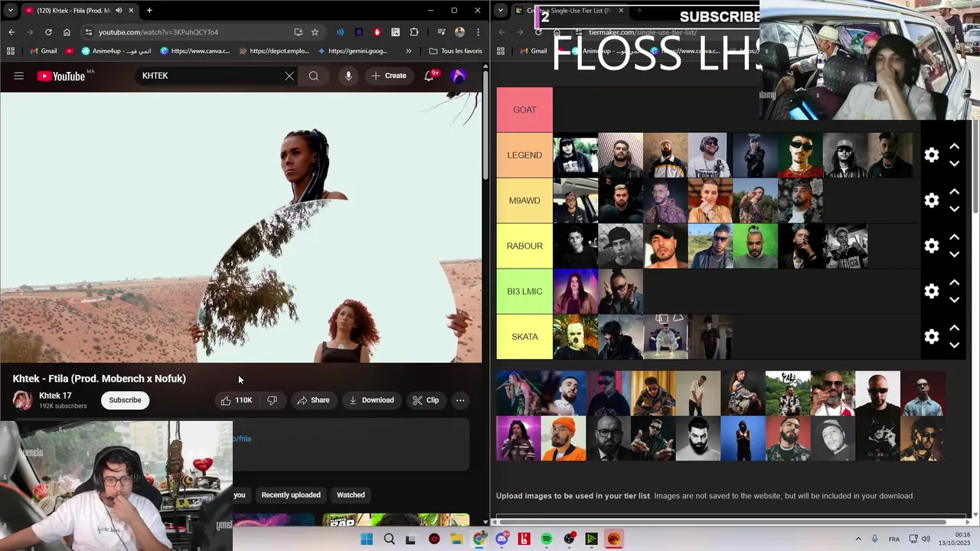Image resolution: width=980 pixels, height=551 pixels.
Task: Click the Create button on YouTube
Action: [x=389, y=76]
